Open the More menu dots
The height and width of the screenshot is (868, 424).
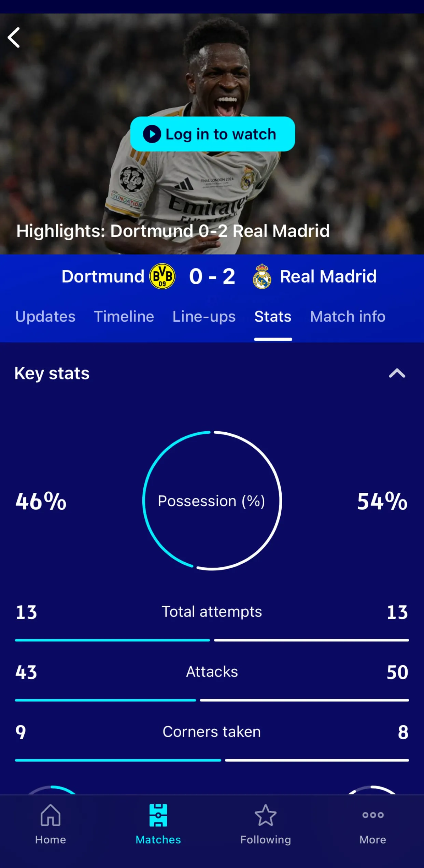[373, 815]
